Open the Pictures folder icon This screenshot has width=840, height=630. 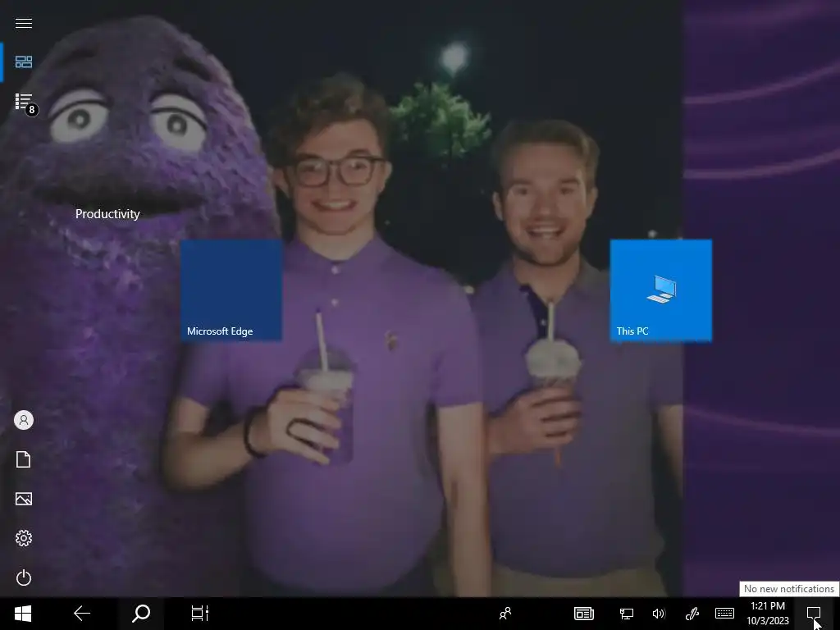(x=24, y=499)
